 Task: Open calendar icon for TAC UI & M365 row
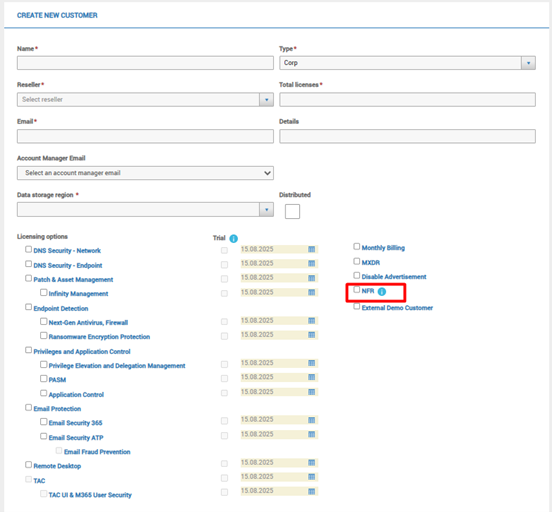[312, 491]
